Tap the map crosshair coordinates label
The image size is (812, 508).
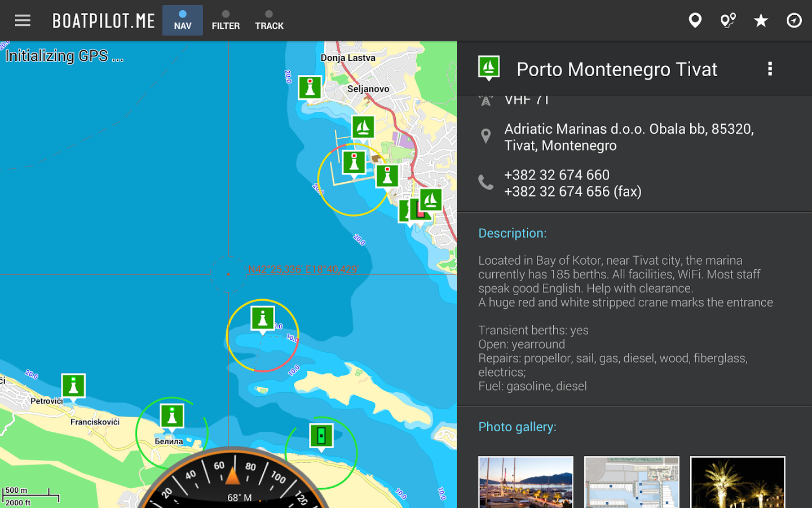303,270
